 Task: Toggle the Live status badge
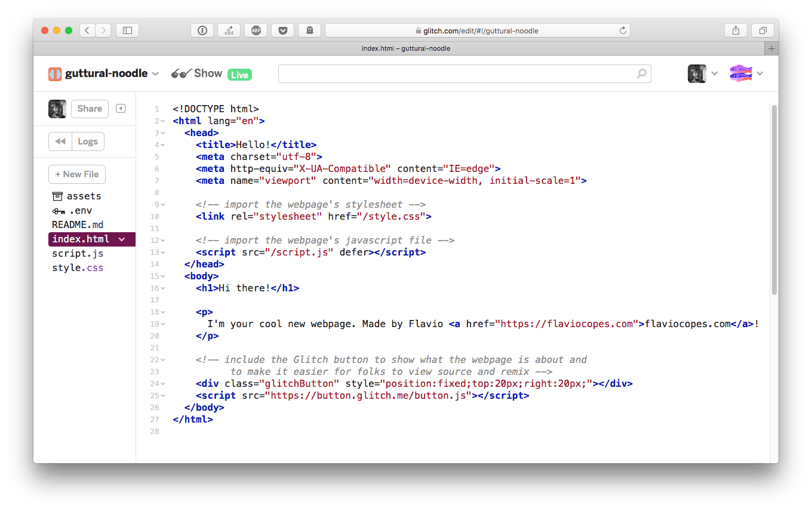(239, 75)
